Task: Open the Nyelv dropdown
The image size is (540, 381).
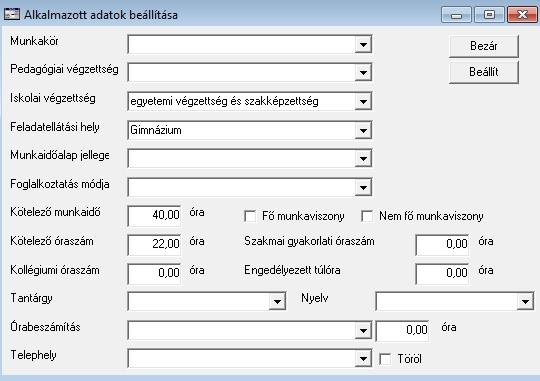Action: tap(525, 302)
